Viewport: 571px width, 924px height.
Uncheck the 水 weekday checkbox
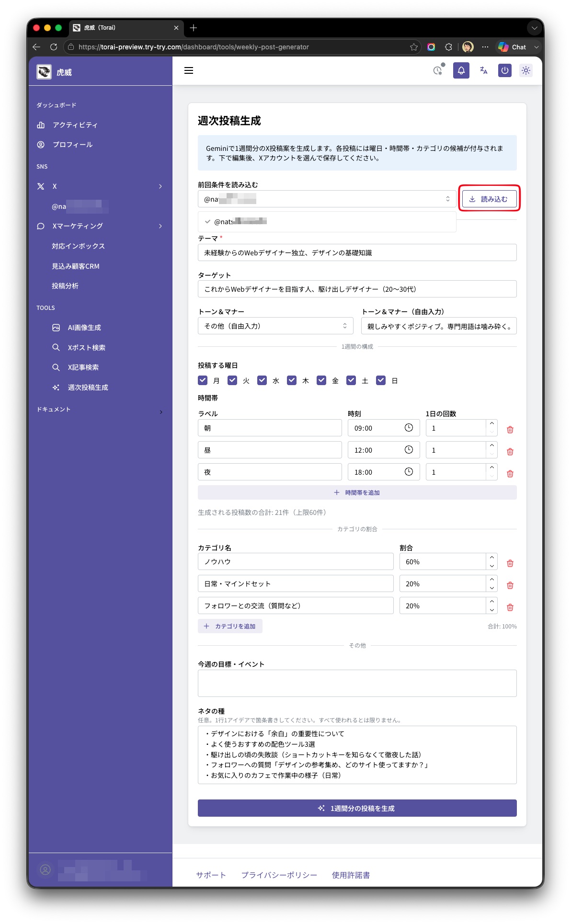pyautogui.click(x=262, y=380)
